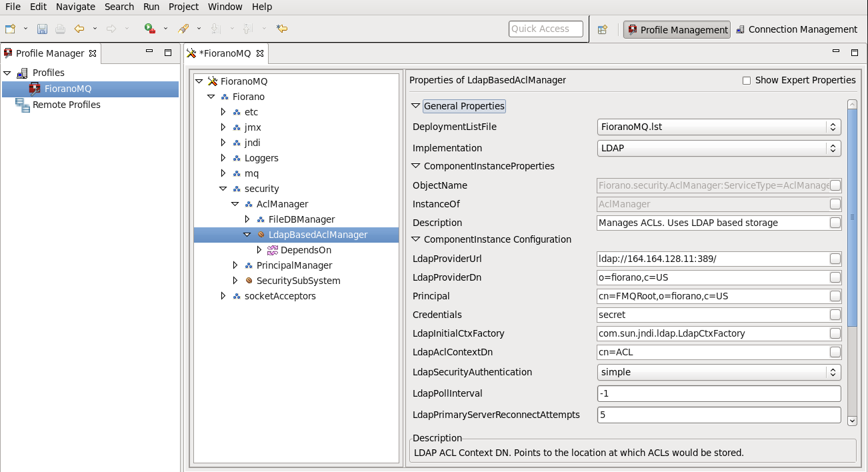
Task: Collapse the Profiles tree node
Action: (x=7, y=73)
